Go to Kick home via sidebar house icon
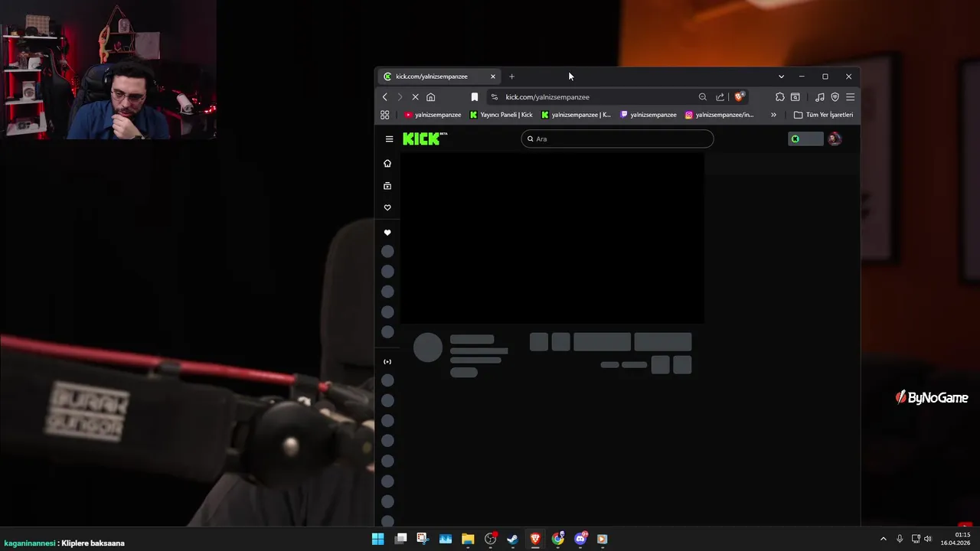The width and height of the screenshot is (980, 551). pos(387,163)
